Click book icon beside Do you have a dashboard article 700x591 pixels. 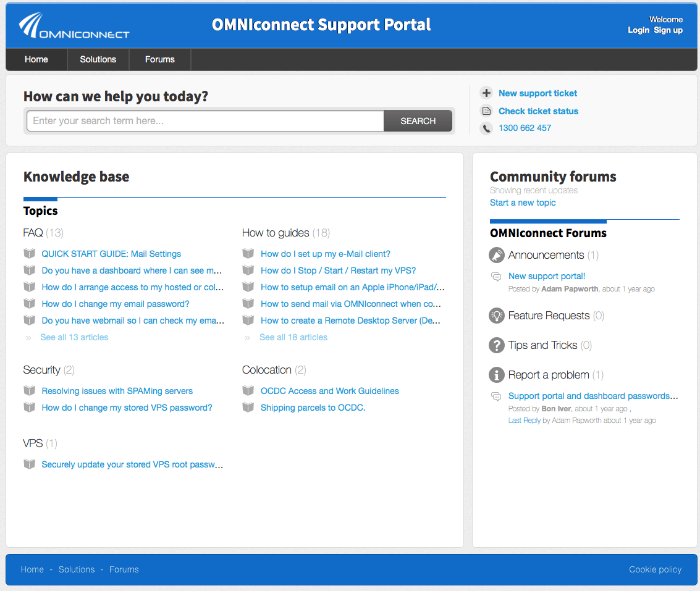30,270
